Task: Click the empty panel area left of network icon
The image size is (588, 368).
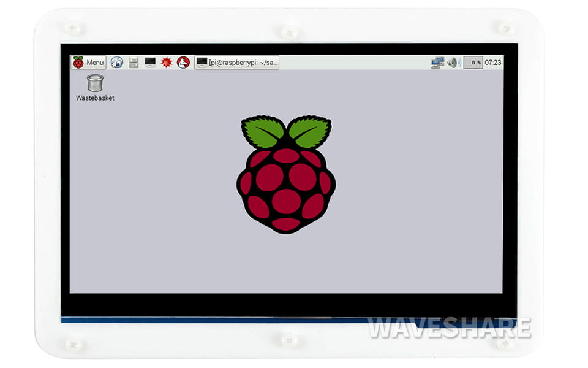Action: pos(355,63)
